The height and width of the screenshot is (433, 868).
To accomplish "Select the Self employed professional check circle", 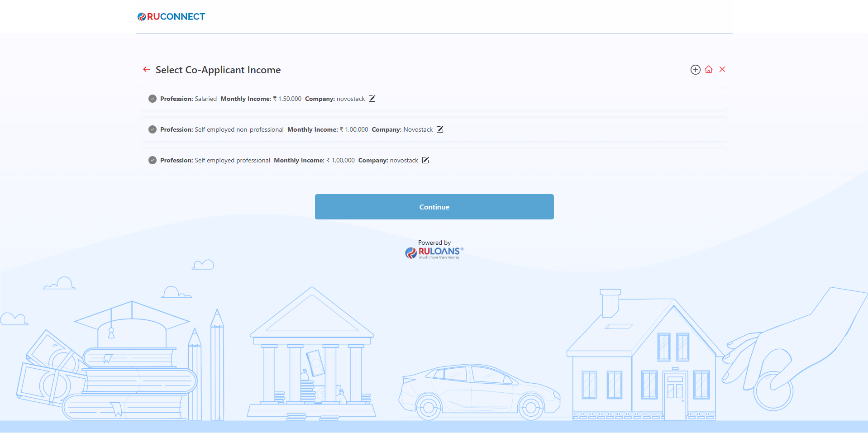I will coord(153,160).
